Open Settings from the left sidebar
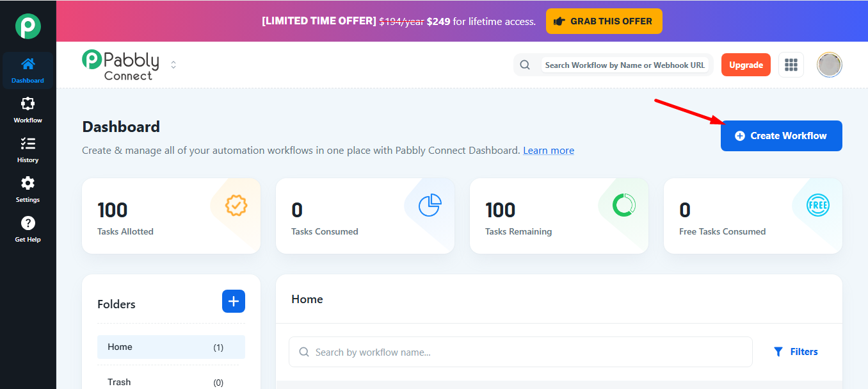The width and height of the screenshot is (868, 389). tap(28, 188)
